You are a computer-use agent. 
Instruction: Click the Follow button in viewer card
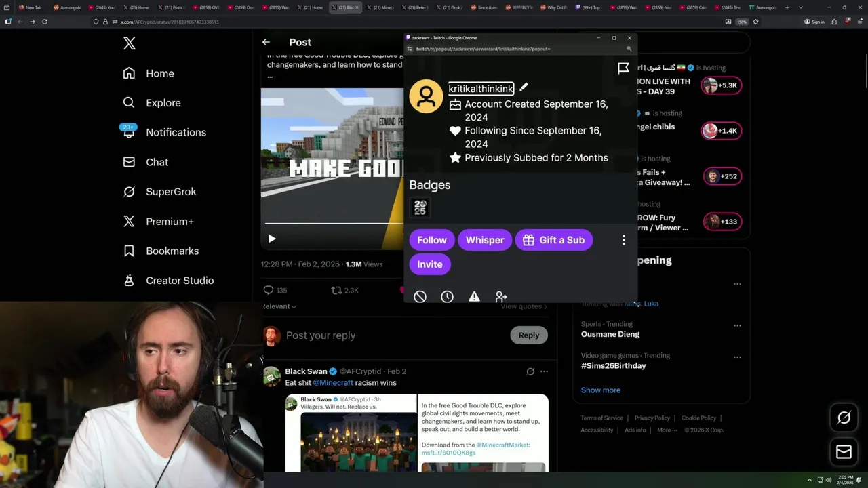431,240
